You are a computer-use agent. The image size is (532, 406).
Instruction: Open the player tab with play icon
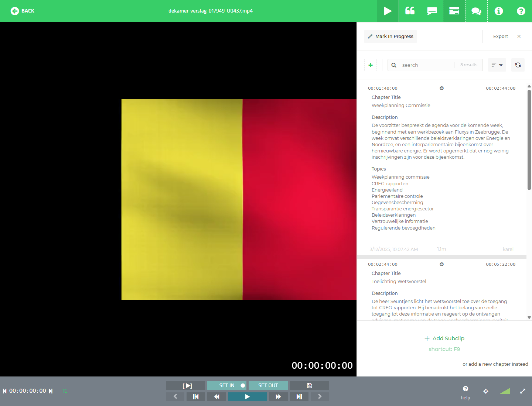(388, 11)
